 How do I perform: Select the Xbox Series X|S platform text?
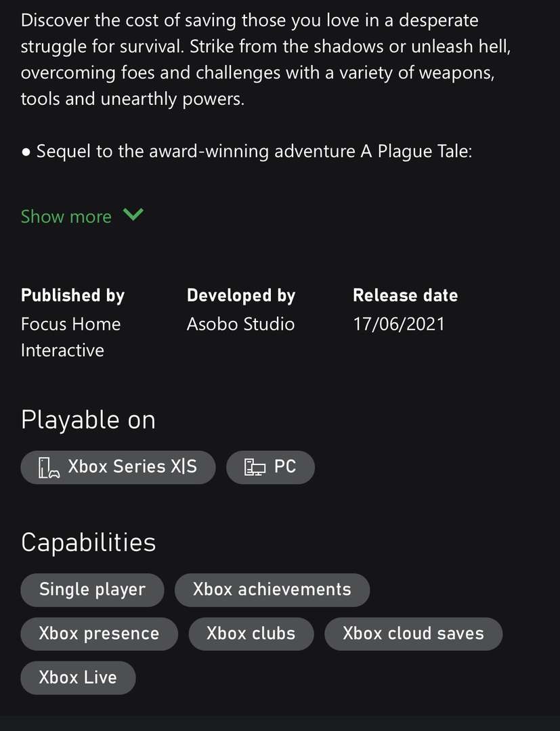click(x=132, y=467)
